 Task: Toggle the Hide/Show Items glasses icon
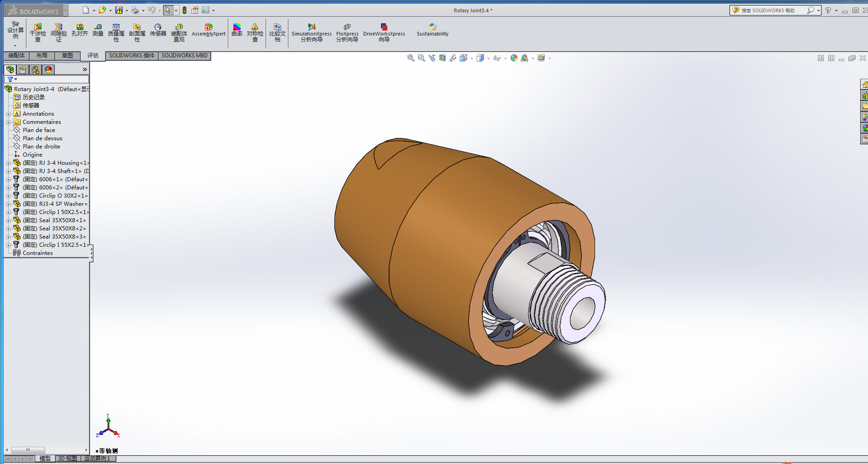tap(496, 58)
